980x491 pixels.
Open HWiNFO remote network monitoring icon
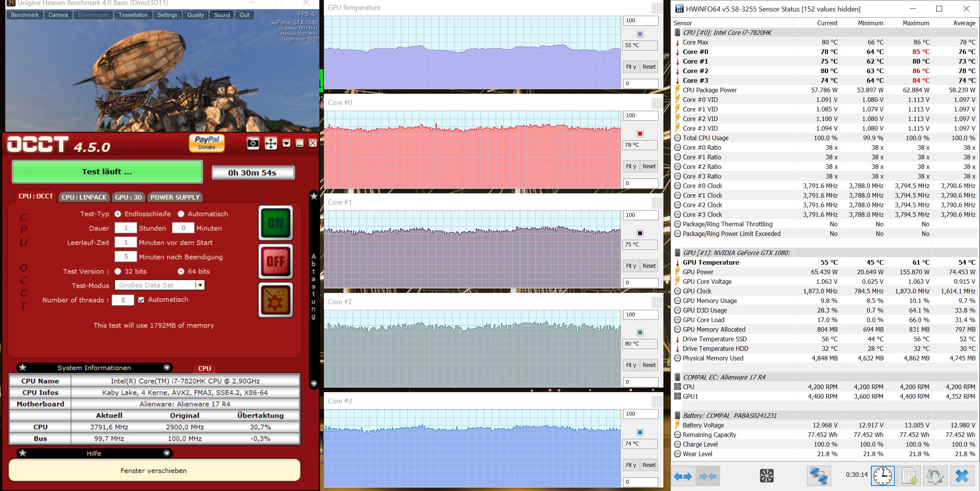[819, 476]
